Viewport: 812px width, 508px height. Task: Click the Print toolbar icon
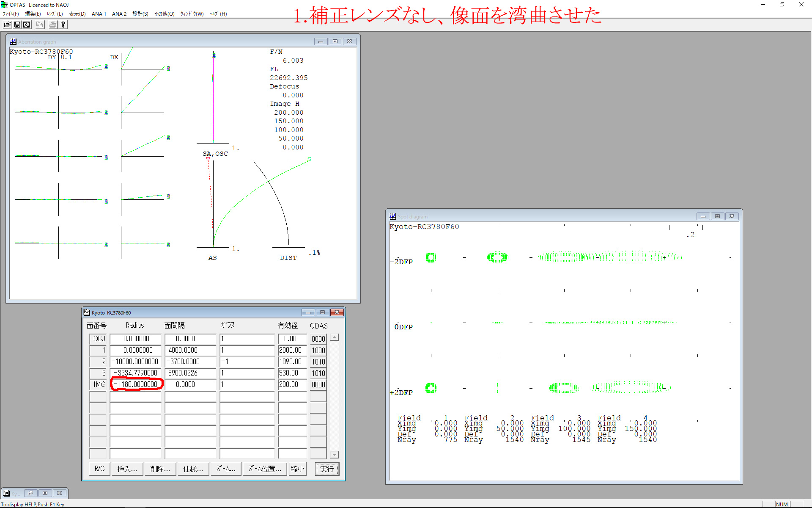(53, 25)
